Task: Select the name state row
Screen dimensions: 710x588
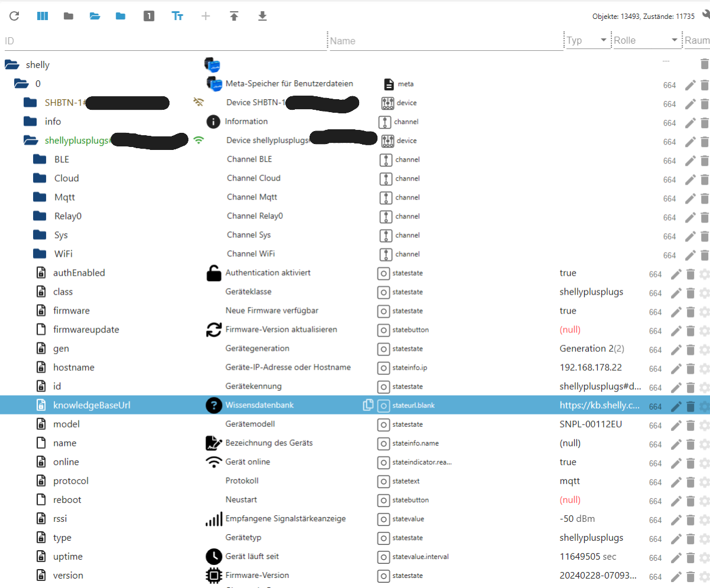Action: point(355,443)
